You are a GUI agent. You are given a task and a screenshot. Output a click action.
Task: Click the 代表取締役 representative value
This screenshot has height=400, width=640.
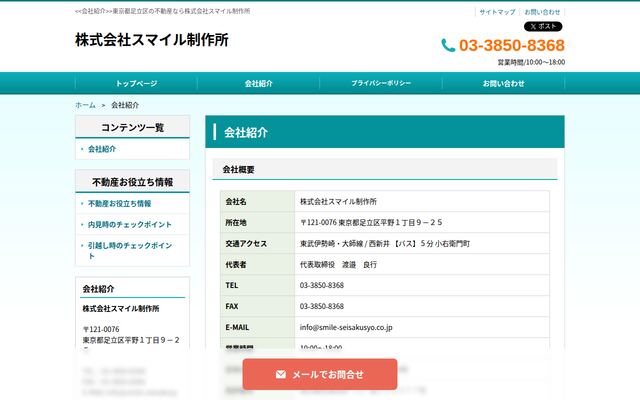pyautogui.click(x=338, y=264)
